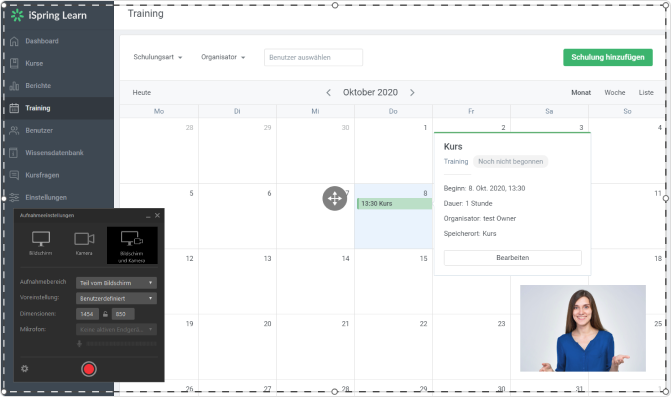The height and width of the screenshot is (397, 671).
Task: Click the Einstellungen sliders icon
Action: [x=14, y=197]
